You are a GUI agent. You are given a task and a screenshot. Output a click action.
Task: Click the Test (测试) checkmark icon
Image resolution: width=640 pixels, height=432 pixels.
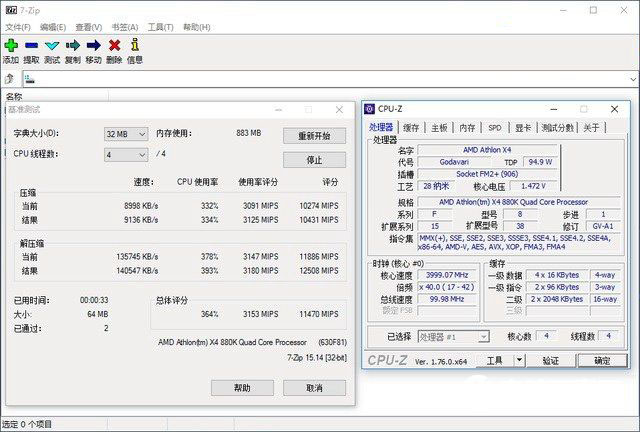pyautogui.click(x=52, y=45)
